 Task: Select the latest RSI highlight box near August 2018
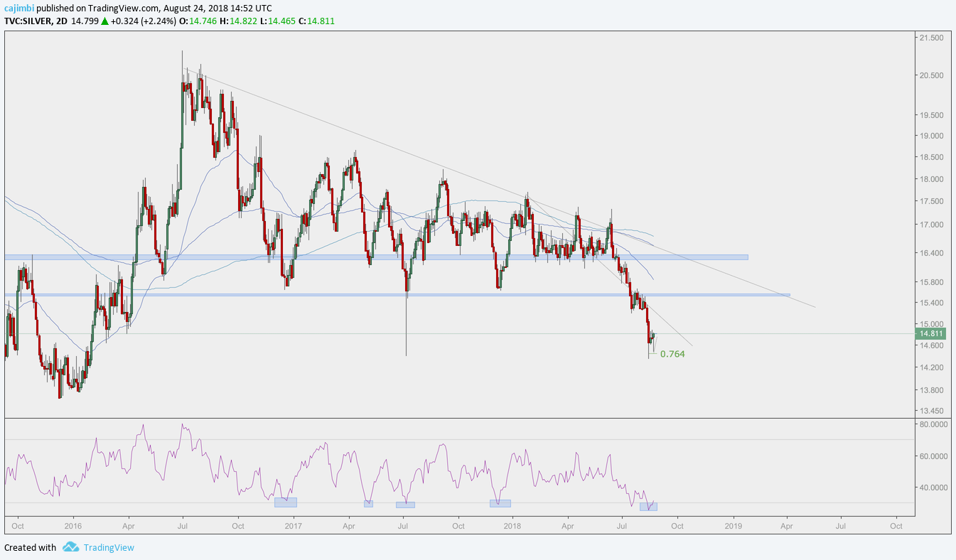pos(648,507)
